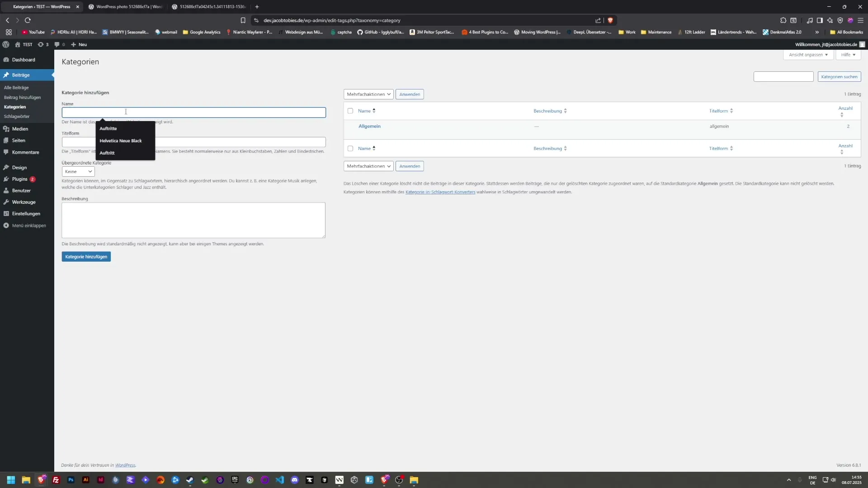This screenshot has width=868, height=488.
Task: Open the updates icon showing 3
Action: click(43, 44)
